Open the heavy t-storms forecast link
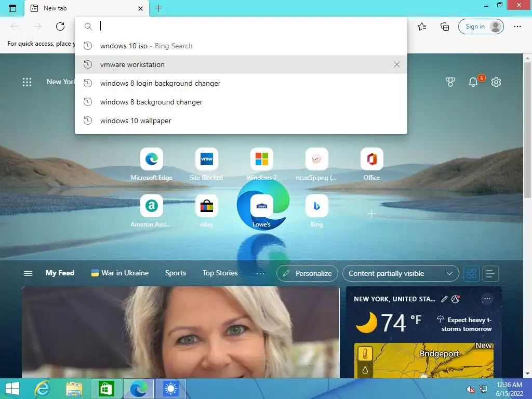532x399 pixels. (464, 324)
